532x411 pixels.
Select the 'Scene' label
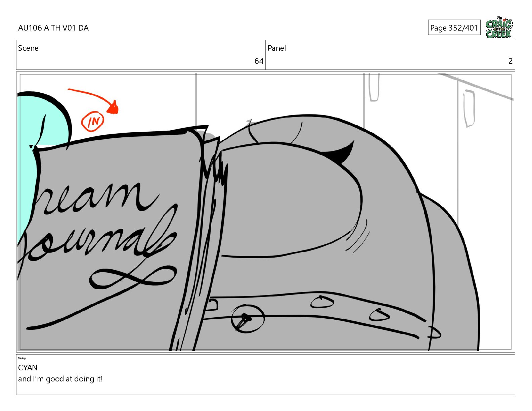[28, 48]
